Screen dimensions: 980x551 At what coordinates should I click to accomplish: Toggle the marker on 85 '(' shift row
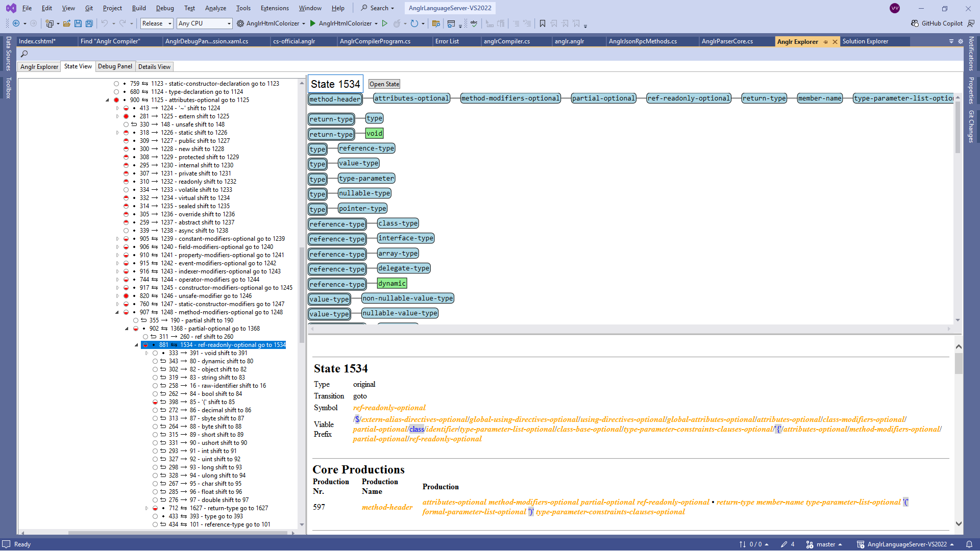coord(155,402)
